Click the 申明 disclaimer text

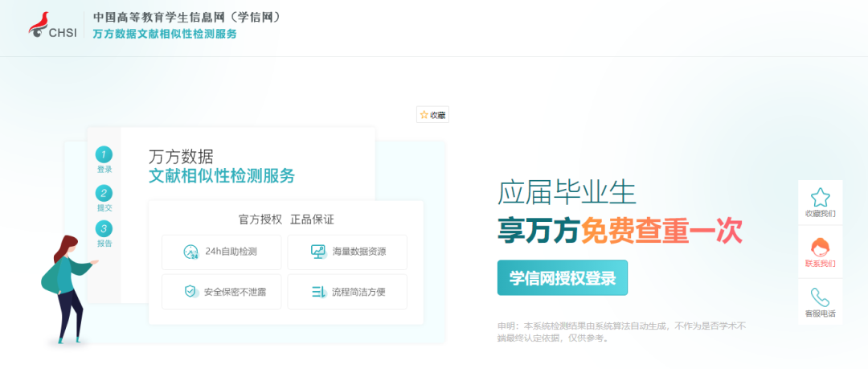point(622,332)
